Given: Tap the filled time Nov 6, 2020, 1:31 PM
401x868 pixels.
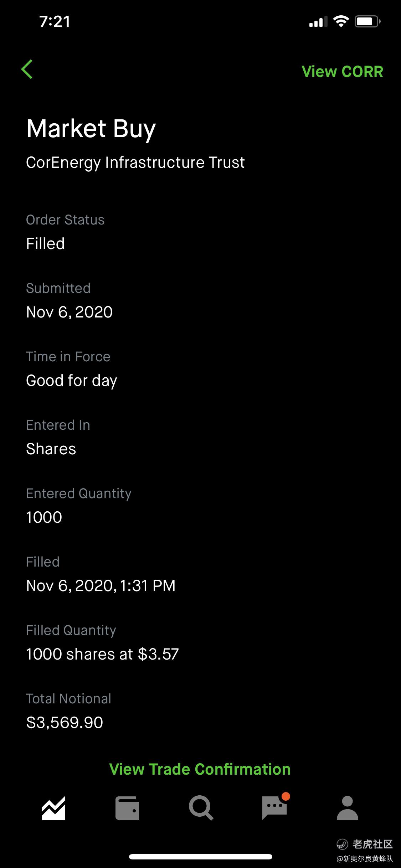Looking at the screenshot, I should [x=101, y=586].
